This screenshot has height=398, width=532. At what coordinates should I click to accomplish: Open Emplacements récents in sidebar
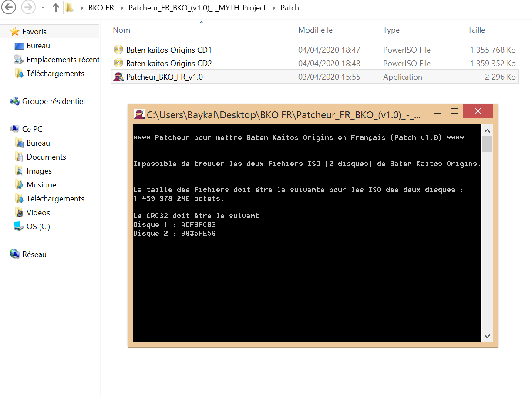coord(63,60)
